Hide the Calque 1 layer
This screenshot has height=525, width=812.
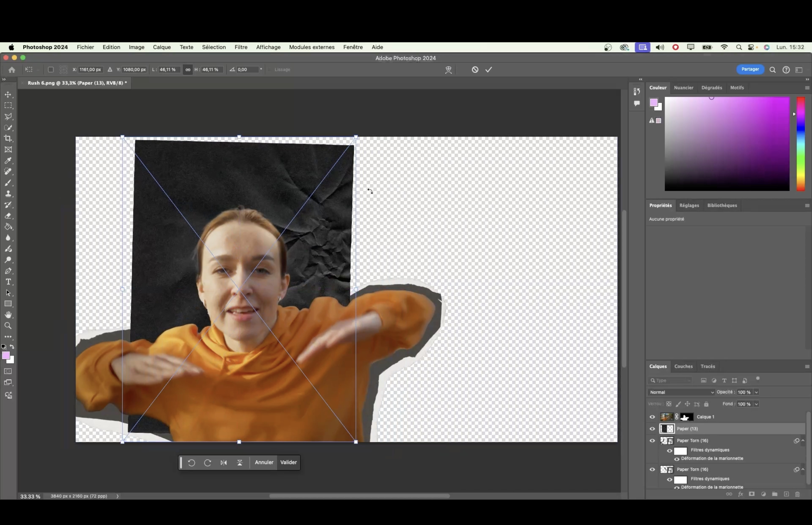point(652,417)
